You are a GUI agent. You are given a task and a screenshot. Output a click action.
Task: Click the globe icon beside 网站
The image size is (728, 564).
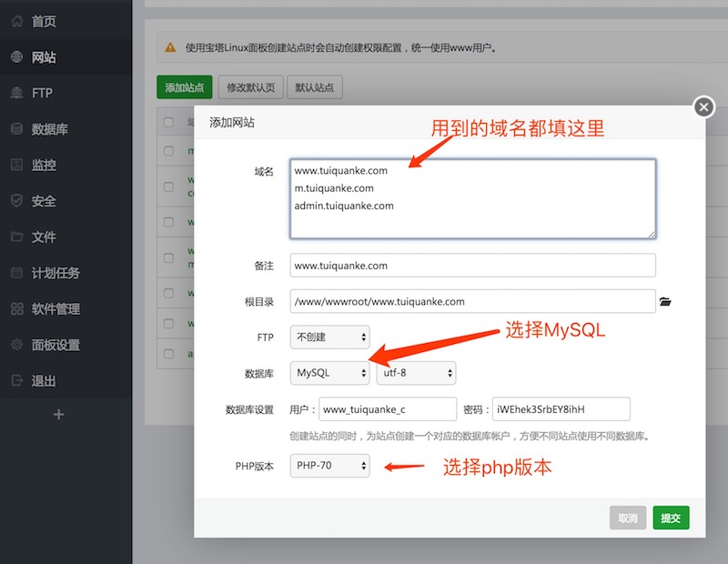point(16,57)
